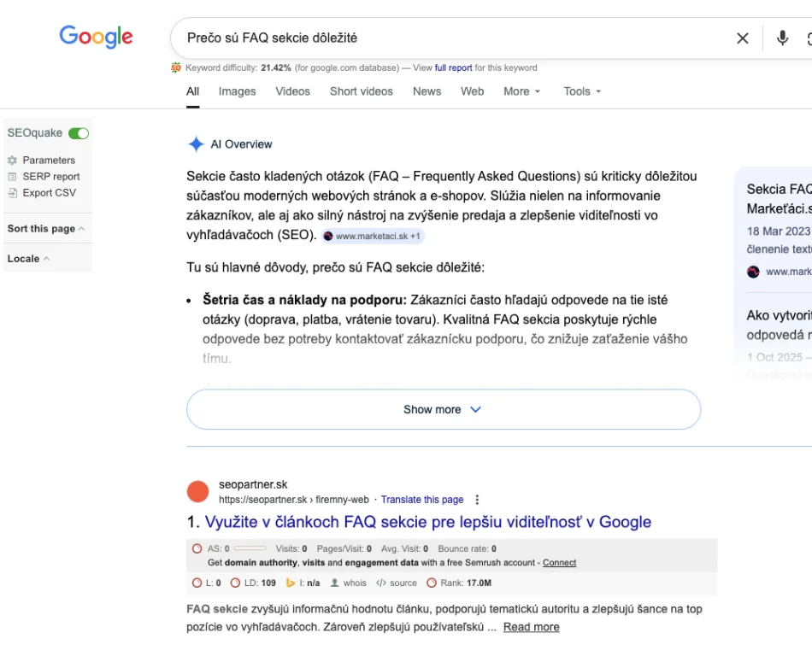
Task: Open the SEOquake source code link
Action: click(x=397, y=583)
